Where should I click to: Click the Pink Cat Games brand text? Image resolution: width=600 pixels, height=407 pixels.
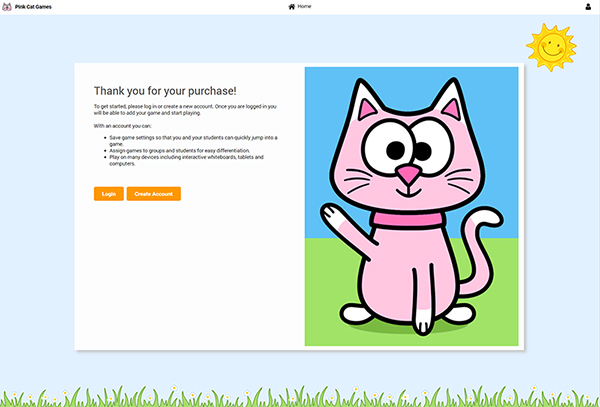[33, 6]
